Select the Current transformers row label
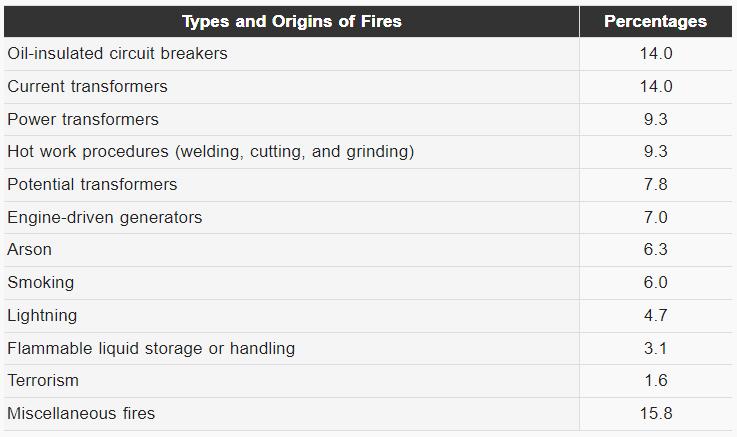Image resolution: width=737 pixels, height=437 pixels. pos(87,86)
